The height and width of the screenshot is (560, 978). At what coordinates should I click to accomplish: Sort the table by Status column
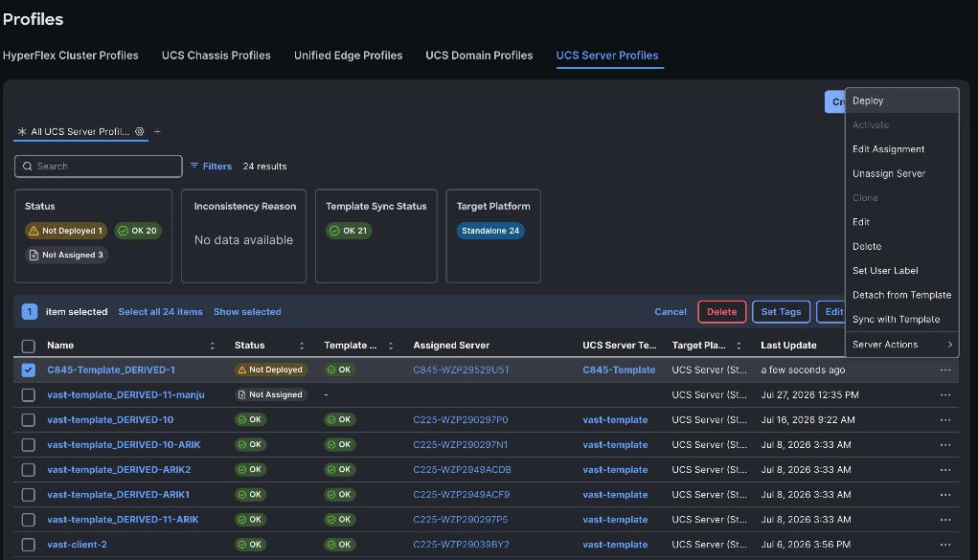click(302, 346)
